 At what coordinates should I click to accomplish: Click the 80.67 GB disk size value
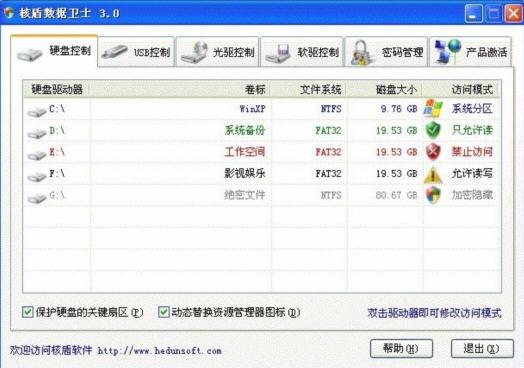coord(396,195)
